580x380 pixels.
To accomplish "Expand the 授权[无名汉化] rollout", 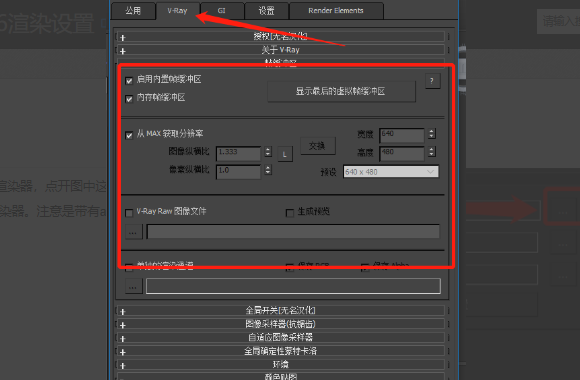I will pyautogui.click(x=281, y=37).
